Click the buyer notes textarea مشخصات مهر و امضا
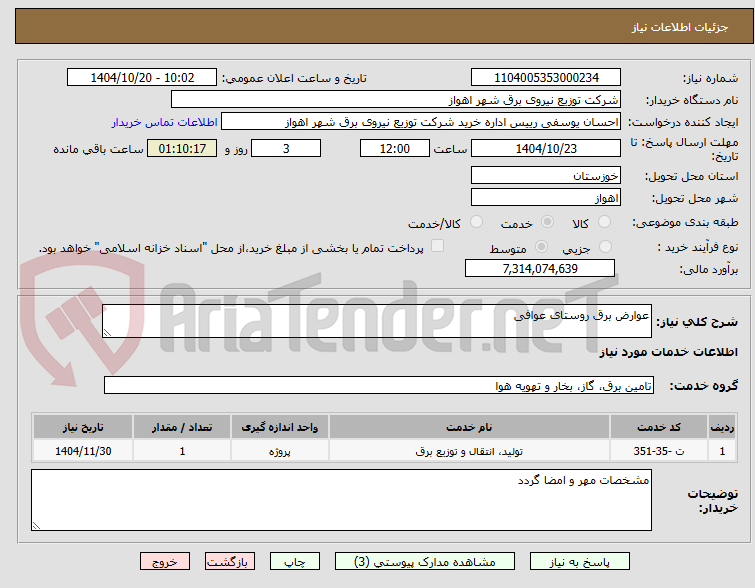Screen dimensions: 755x588 point(341,500)
